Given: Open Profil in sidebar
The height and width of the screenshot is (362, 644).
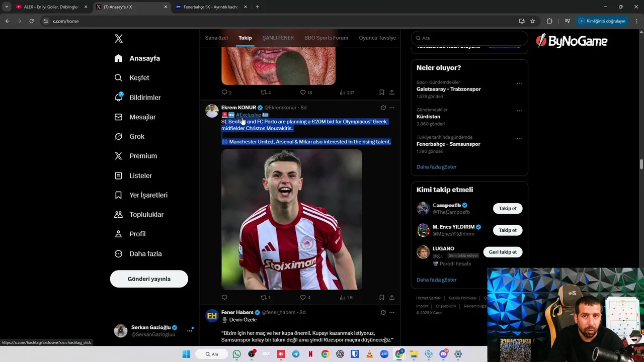Looking at the screenshot, I should pyautogui.click(x=130, y=234).
